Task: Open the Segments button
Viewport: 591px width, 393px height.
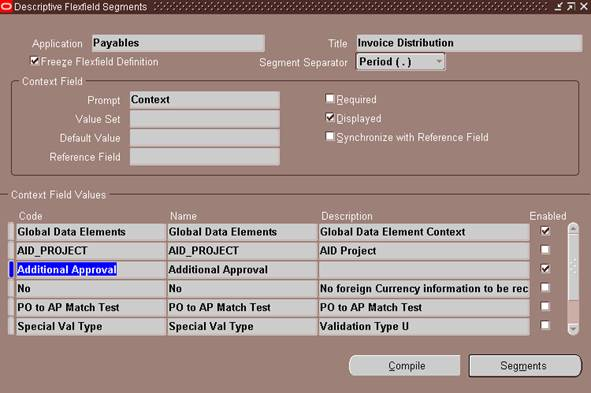Action: click(x=525, y=365)
